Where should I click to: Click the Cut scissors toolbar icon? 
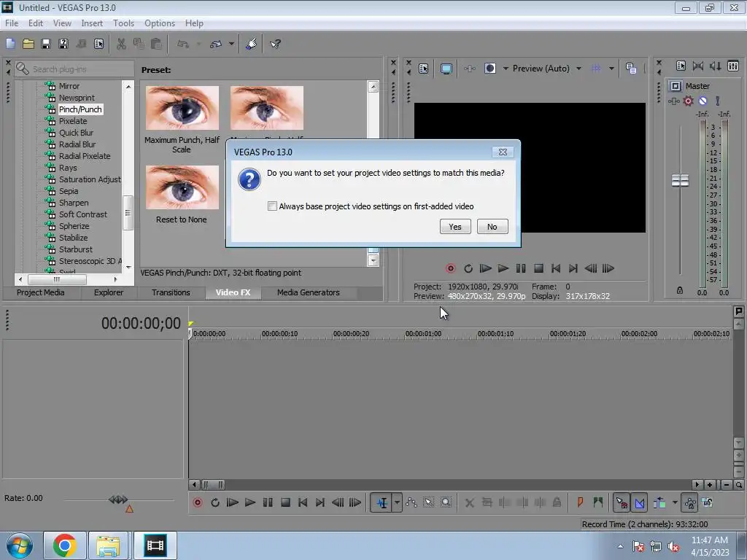click(x=122, y=44)
